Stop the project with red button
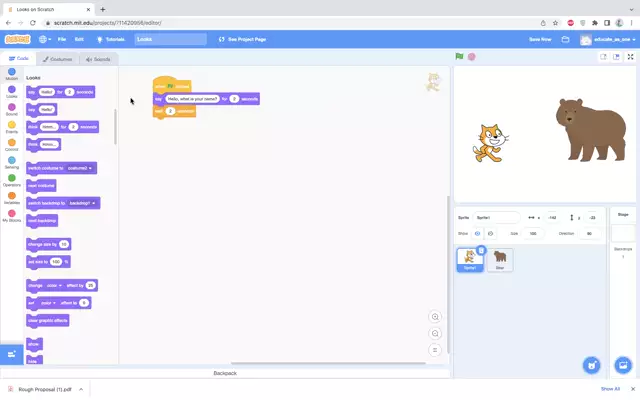The image size is (640, 400). [x=472, y=57]
